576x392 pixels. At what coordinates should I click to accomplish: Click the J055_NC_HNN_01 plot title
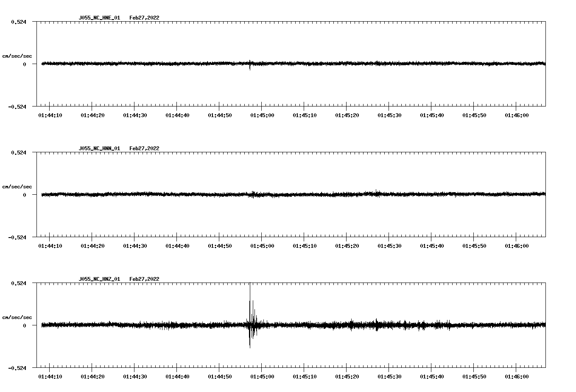pyautogui.click(x=99, y=148)
